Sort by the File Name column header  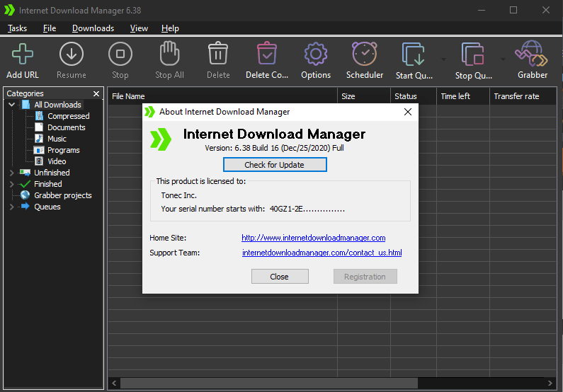point(222,96)
